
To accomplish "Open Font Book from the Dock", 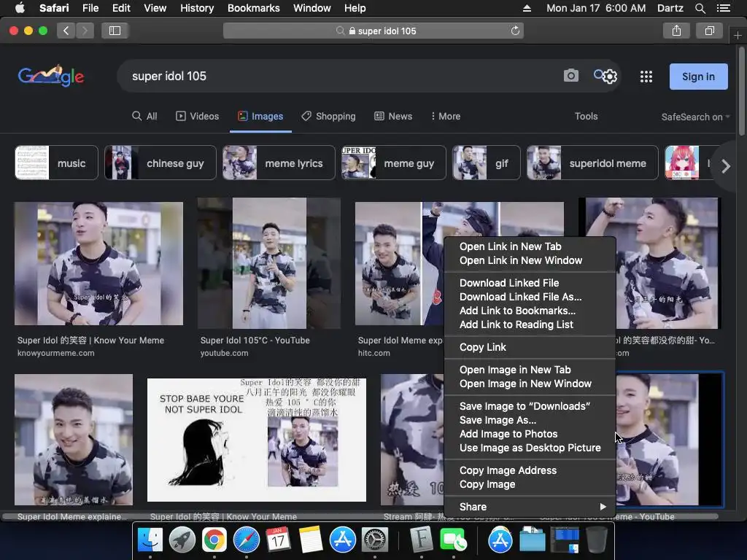I will tap(422, 540).
